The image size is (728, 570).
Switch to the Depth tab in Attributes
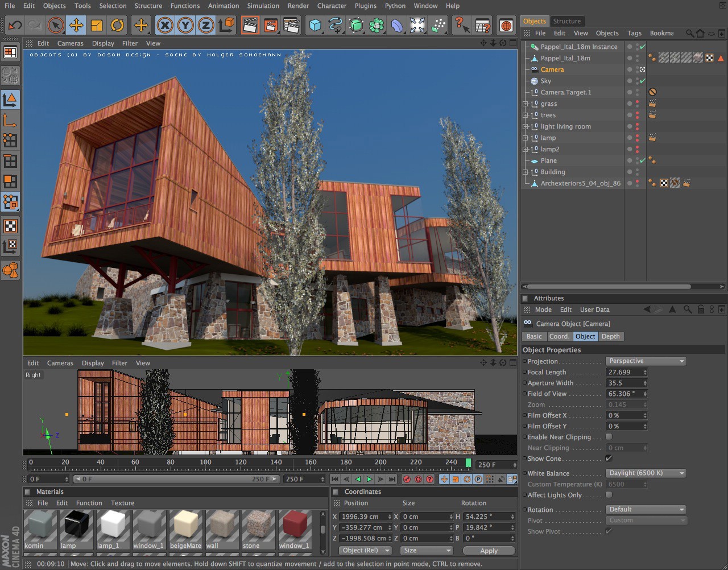[x=610, y=336]
